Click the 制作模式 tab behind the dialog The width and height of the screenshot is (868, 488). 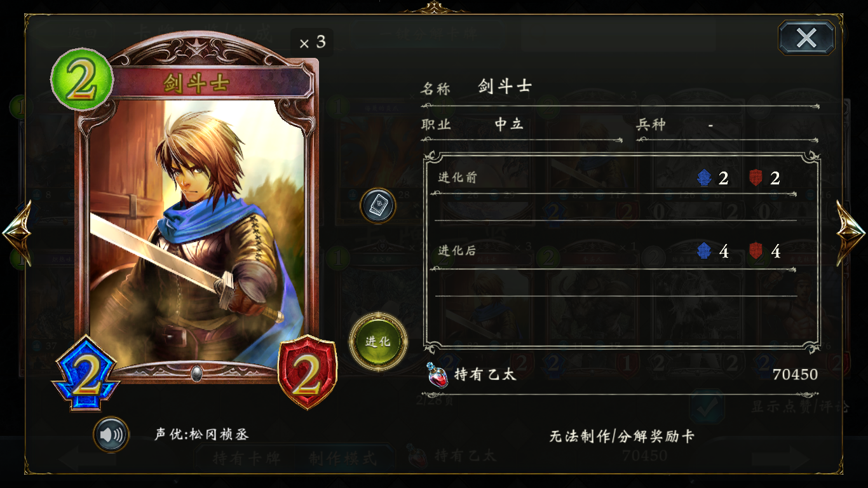tap(342, 457)
